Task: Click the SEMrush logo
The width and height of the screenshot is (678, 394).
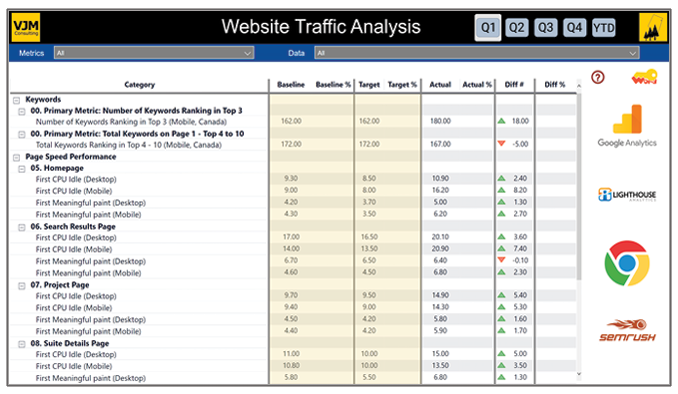Action: [x=627, y=330]
